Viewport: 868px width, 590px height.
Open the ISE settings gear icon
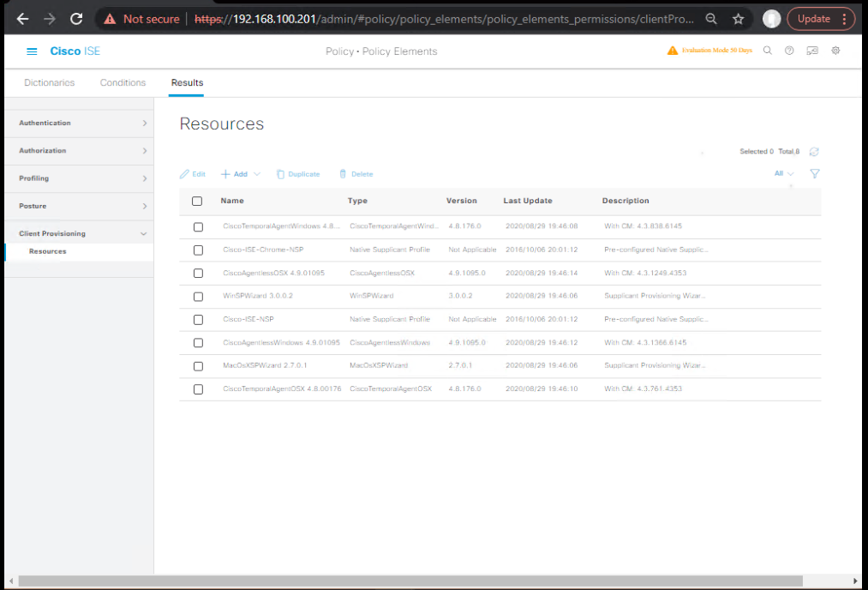click(x=835, y=51)
